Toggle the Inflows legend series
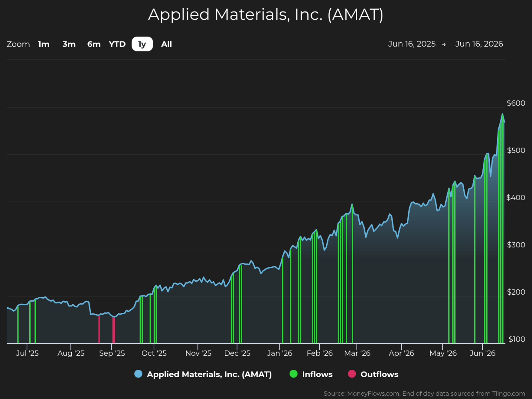Image resolution: width=532 pixels, height=399 pixels. pos(311,374)
